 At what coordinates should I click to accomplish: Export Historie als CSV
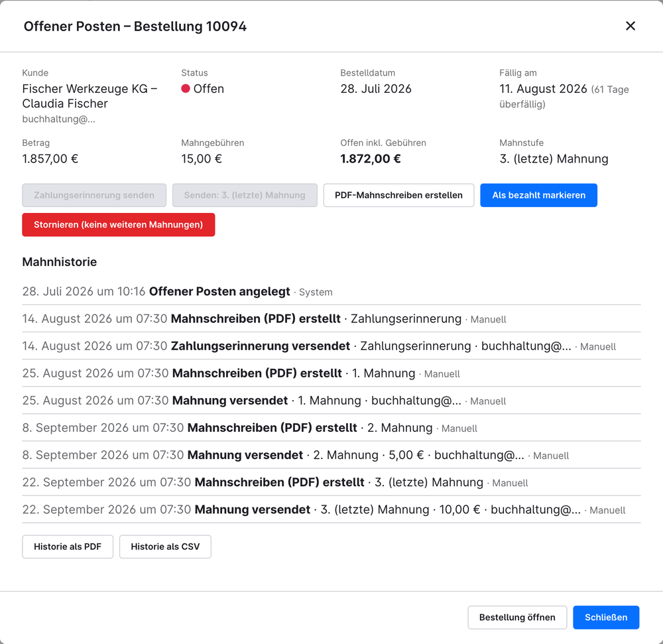[x=165, y=547]
